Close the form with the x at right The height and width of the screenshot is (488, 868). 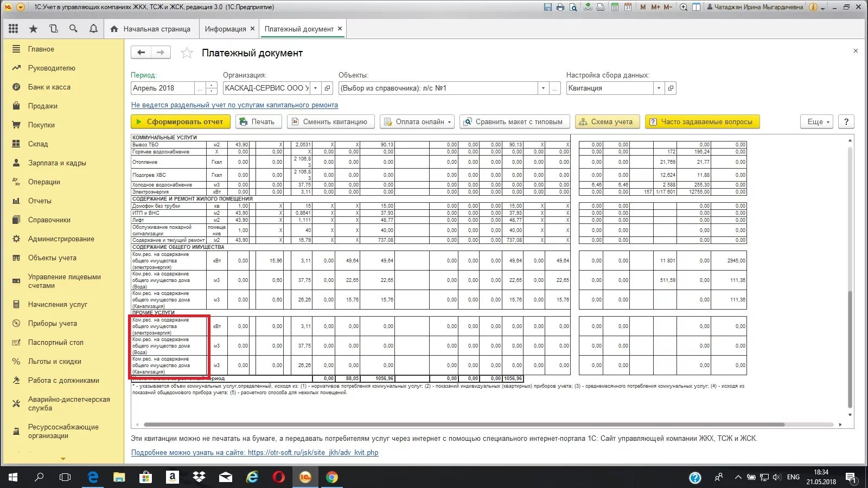pyautogui.click(x=856, y=51)
